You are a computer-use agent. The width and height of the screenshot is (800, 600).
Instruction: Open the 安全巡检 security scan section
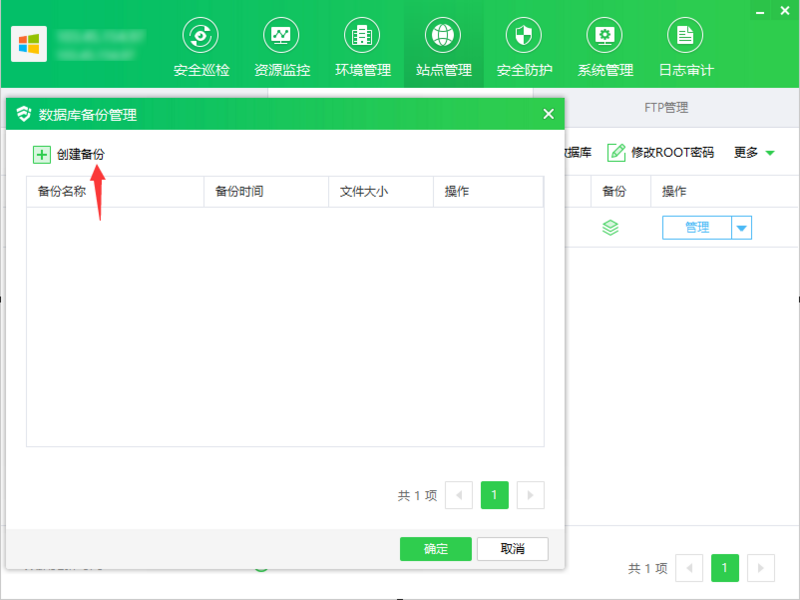pos(201,47)
